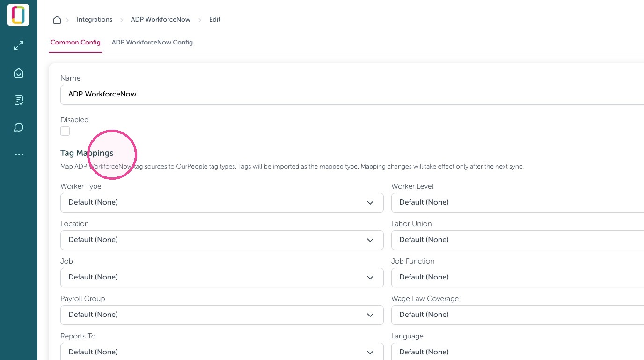Open the ADP WorkforceNow breadcrumb link
The width and height of the screenshot is (644, 360).
(161, 20)
